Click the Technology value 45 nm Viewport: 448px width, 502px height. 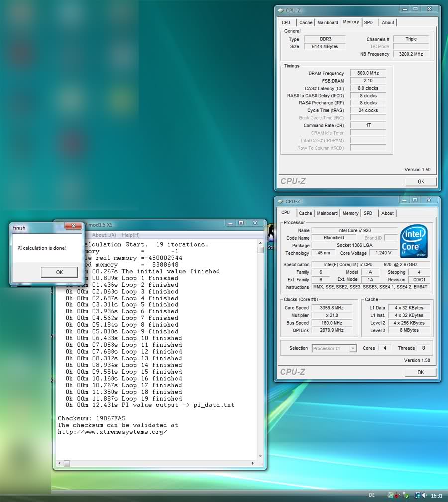click(324, 253)
